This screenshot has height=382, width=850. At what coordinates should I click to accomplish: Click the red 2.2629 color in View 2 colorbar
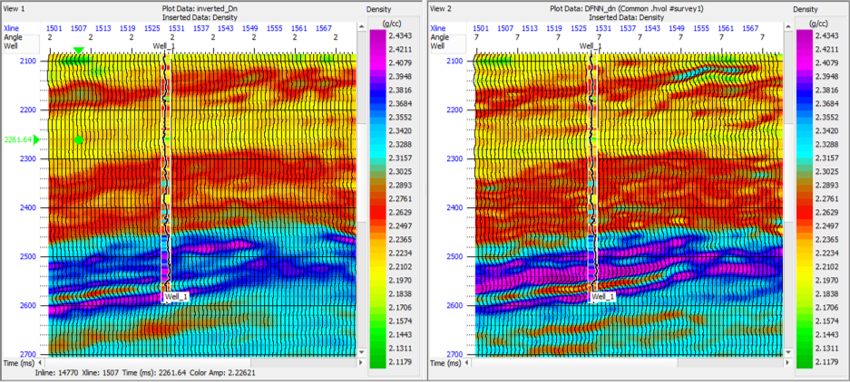[x=803, y=212]
